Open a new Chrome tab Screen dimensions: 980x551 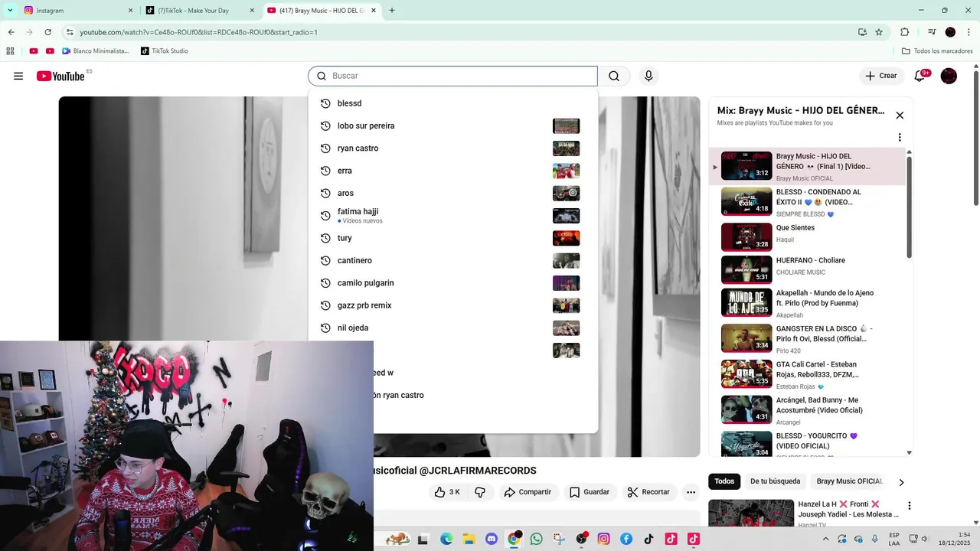pyautogui.click(x=392, y=11)
